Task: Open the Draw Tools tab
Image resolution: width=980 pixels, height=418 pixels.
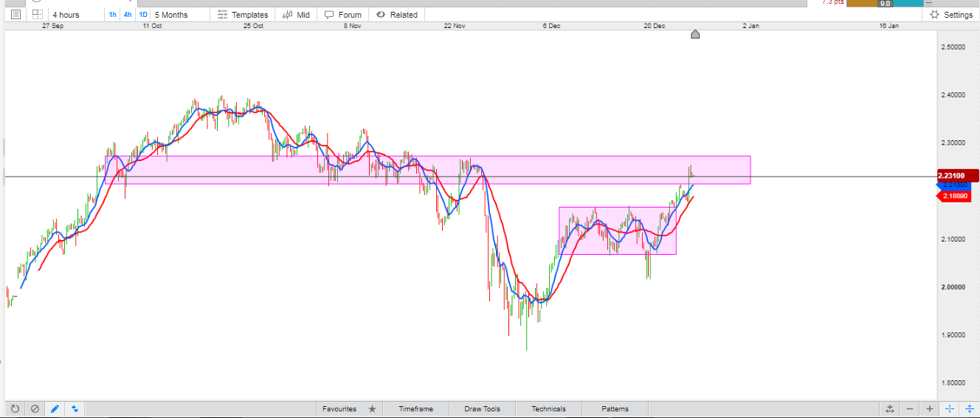Action: (482, 408)
